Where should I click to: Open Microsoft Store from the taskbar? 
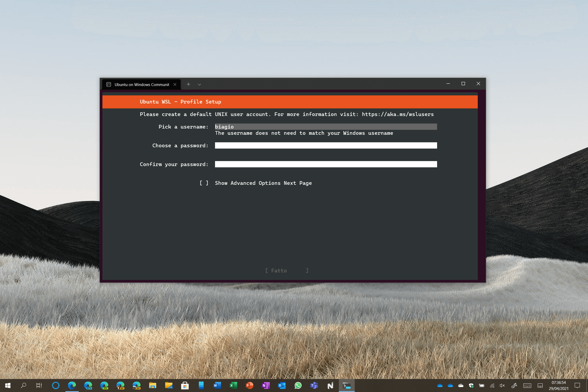coord(185,385)
